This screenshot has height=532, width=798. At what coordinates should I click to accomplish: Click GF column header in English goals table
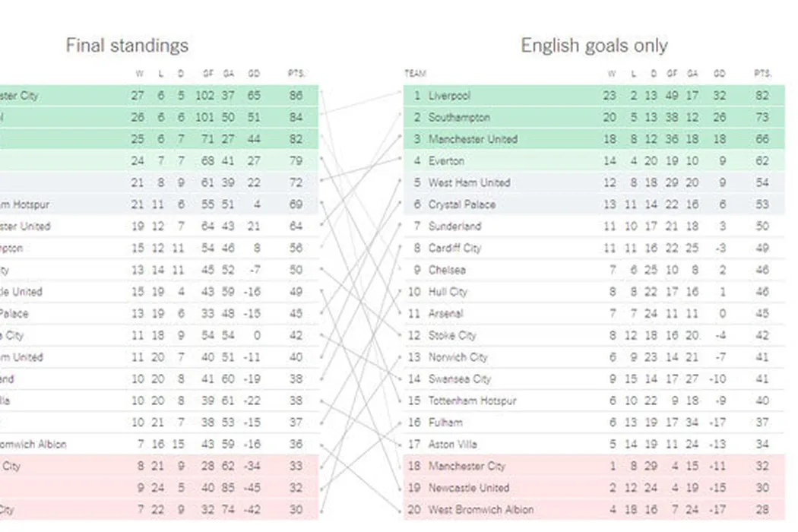pos(671,74)
